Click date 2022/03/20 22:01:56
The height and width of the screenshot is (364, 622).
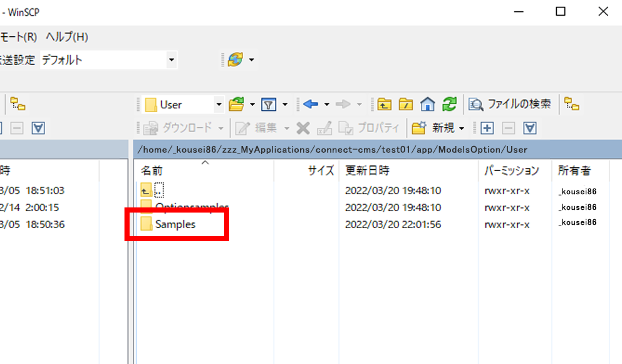(x=393, y=224)
